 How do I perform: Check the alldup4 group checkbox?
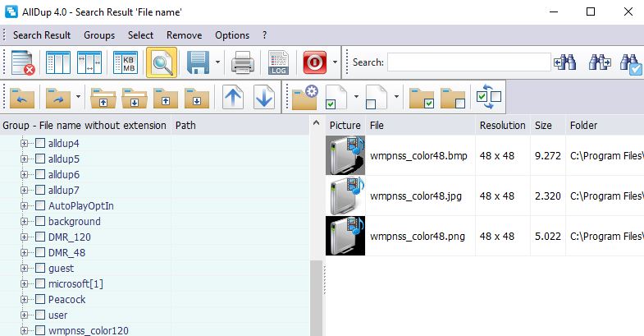40,143
